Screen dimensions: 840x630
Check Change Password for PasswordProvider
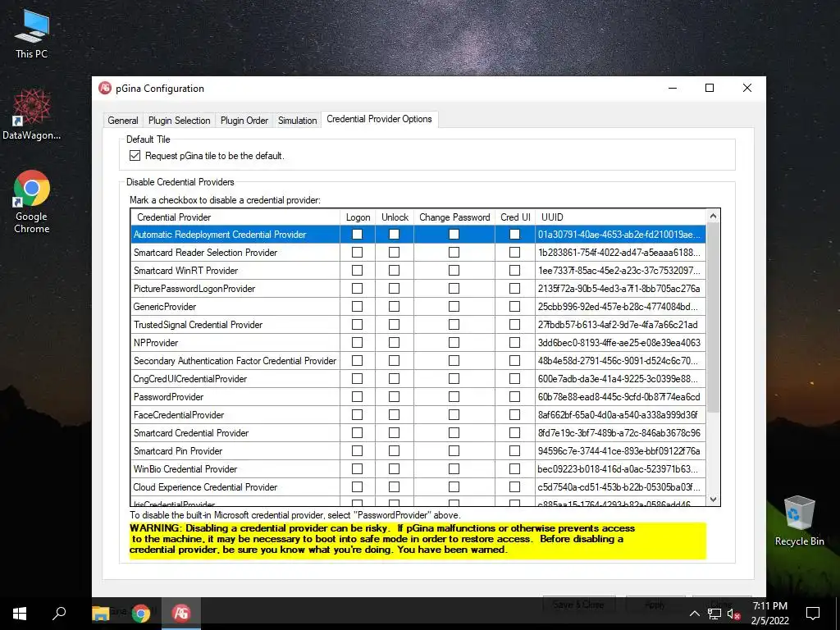coord(454,397)
